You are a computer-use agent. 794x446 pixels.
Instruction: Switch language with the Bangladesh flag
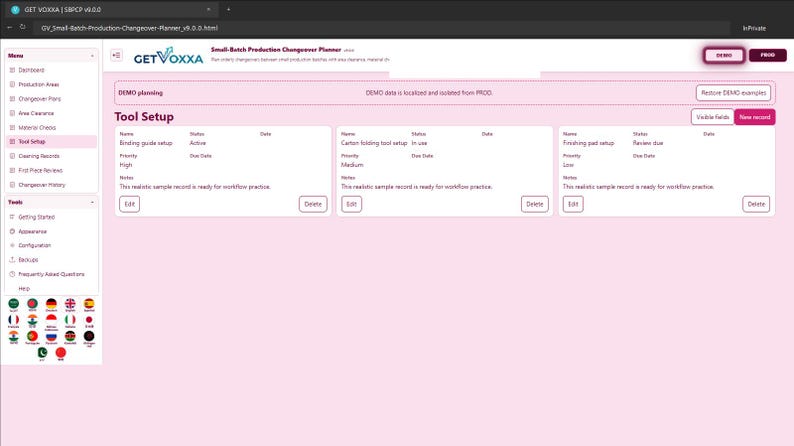pos(32,304)
